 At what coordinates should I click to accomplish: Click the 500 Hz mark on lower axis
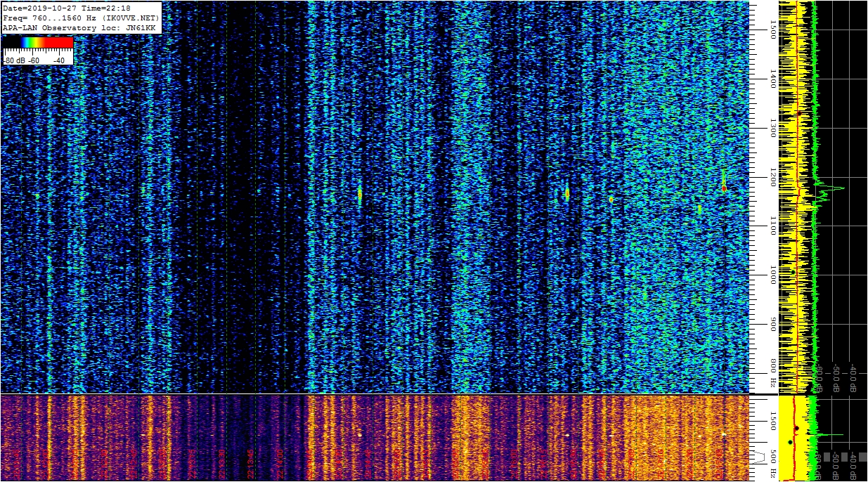click(773, 463)
